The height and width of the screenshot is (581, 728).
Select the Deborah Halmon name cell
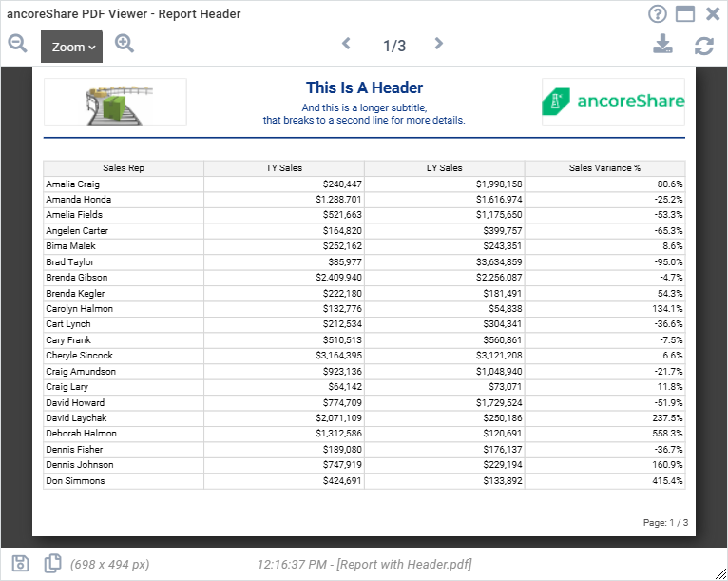[124, 434]
